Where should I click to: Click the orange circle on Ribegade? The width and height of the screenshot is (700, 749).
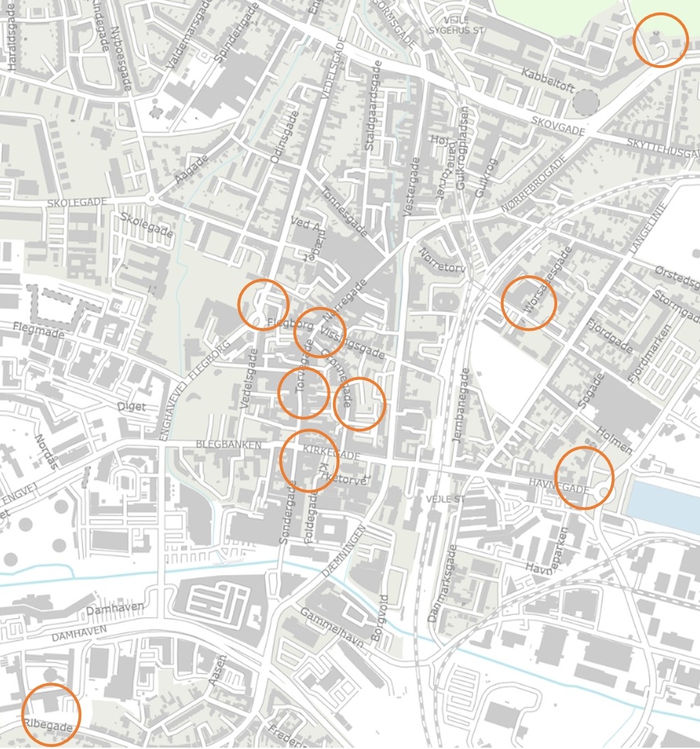(x=51, y=714)
